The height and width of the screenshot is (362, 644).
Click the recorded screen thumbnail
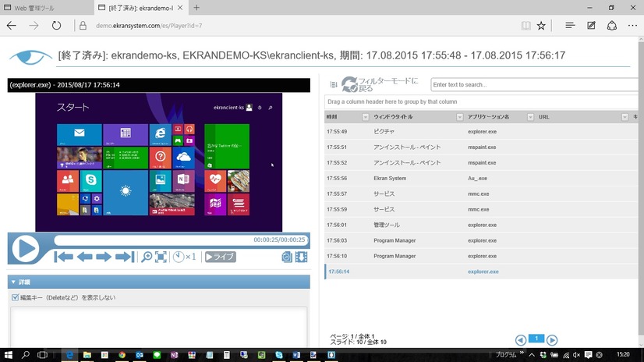point(158,162)
